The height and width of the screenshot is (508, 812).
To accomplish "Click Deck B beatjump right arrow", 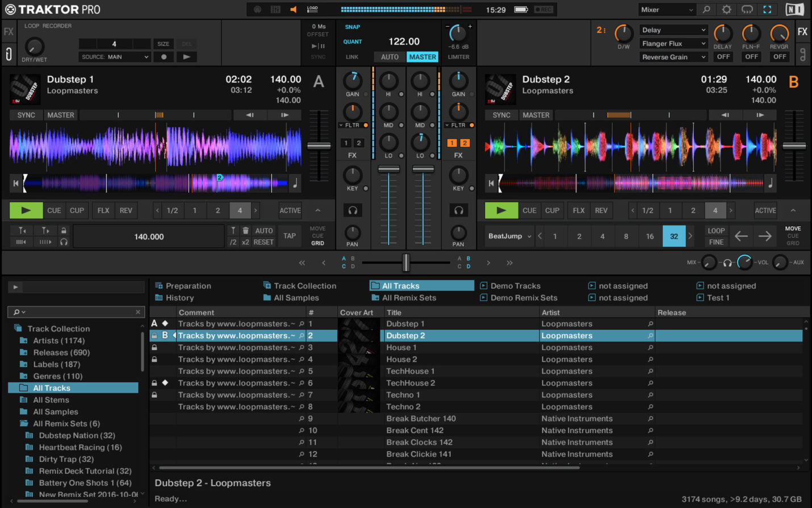I will pyautogui.click(x=765, y=236).
